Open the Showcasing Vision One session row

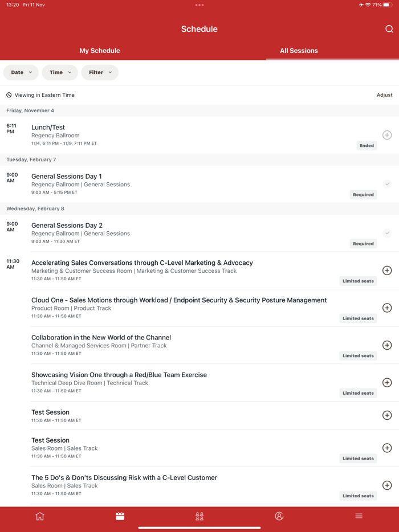119,375
